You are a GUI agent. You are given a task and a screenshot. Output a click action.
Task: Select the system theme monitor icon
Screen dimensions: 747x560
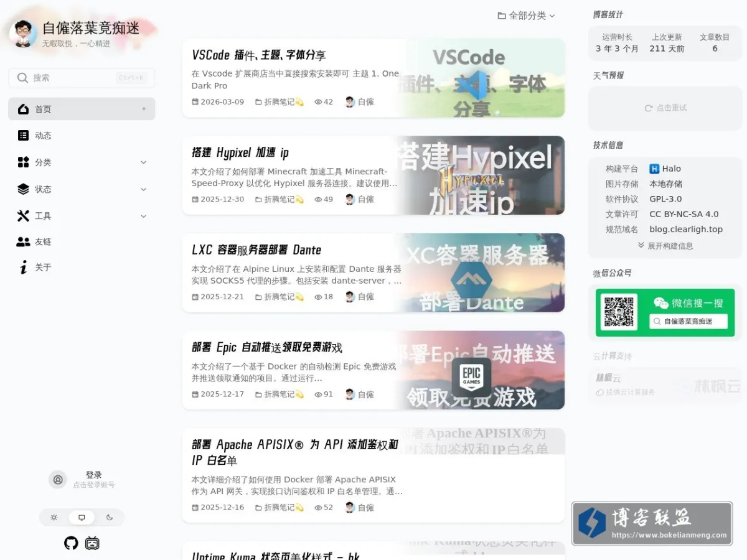[x=82, y=518]
